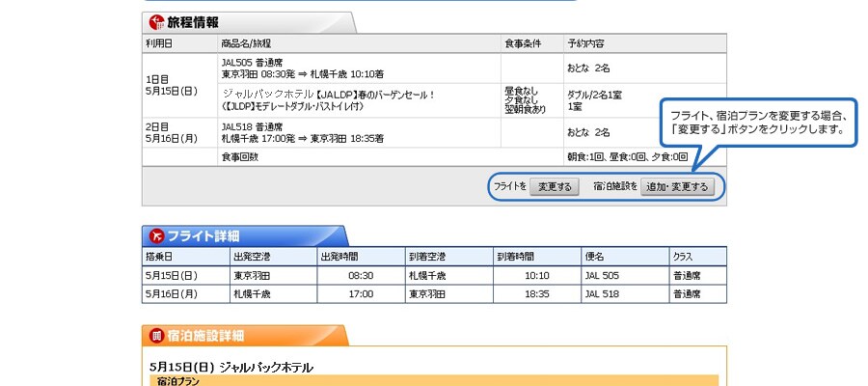Image resolution: width=868 pixels, height=386 pixels.
Task: Click the 商品名/旅程 column header
Action: (246, 44)
